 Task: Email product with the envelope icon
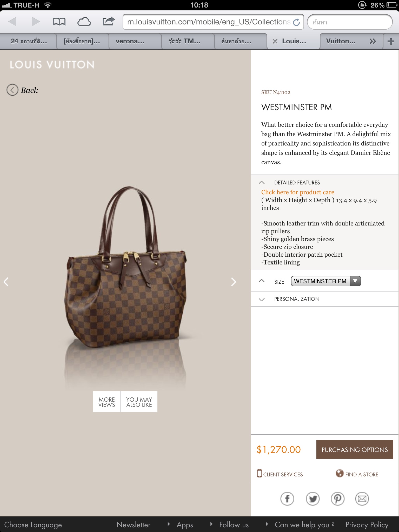[362, 499]
